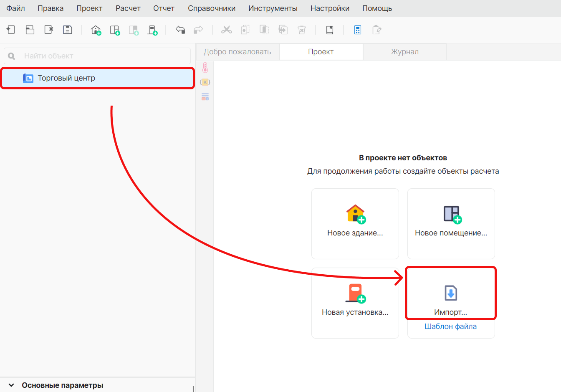This screenshot has height=392, width=561.
Task: Click the greyed-out redo arrow
Action: point(198,30)
